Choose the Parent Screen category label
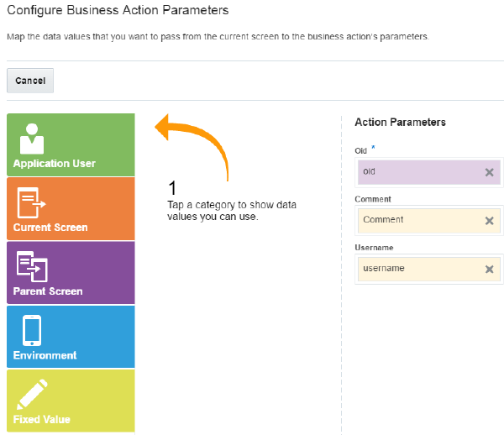 pos(48,291)
